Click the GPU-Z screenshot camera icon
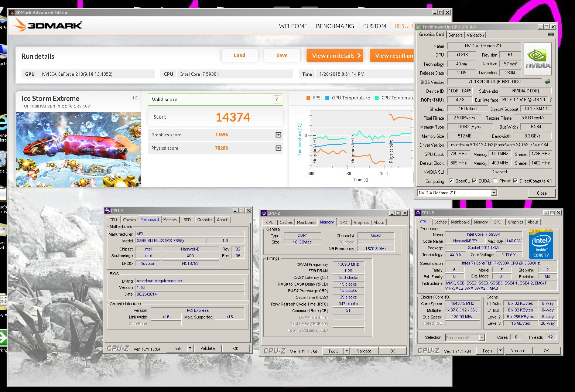The height and width of the screenshot is (392, 575). [551, 34]
